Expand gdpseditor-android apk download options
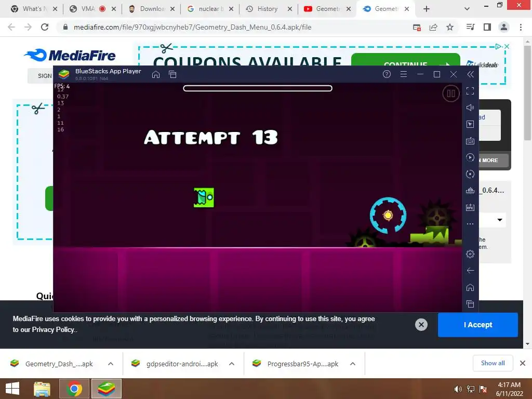 point(232,364)
